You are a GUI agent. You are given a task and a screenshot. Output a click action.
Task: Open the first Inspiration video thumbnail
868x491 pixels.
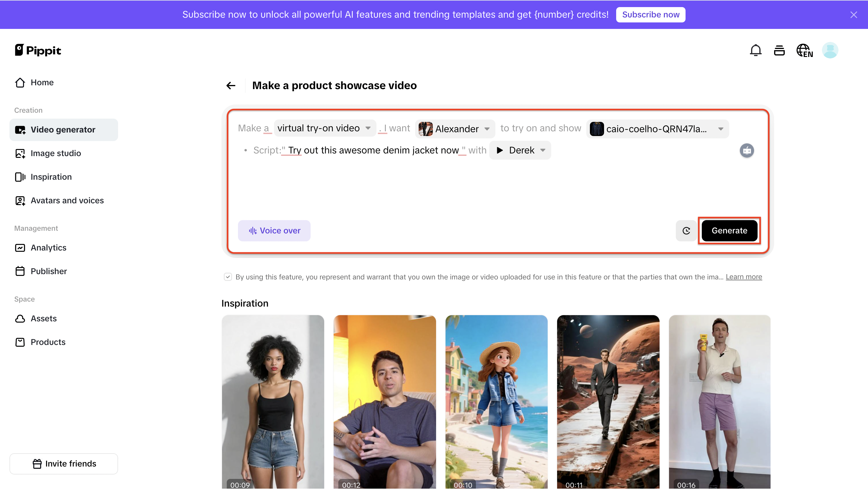pos(273,401)
